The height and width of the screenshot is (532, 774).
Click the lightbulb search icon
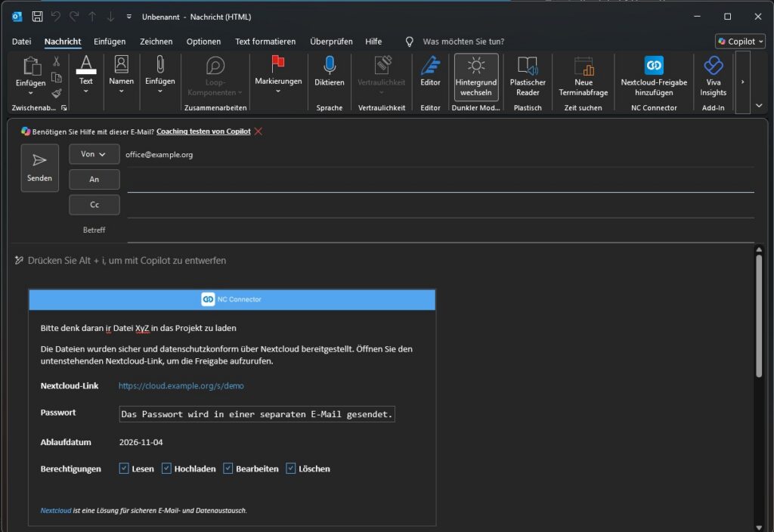tap(409, 42)
